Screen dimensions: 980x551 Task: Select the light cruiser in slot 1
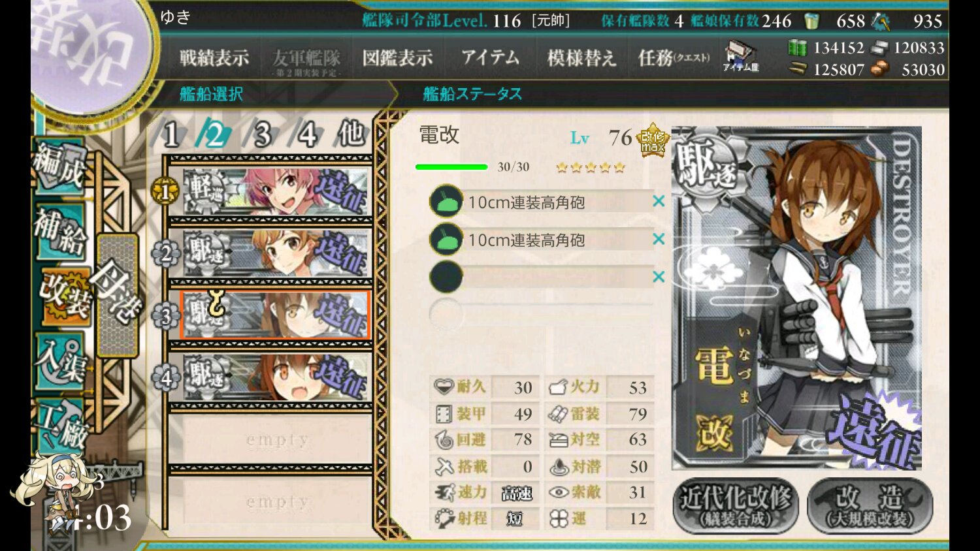tap(276, 191)
